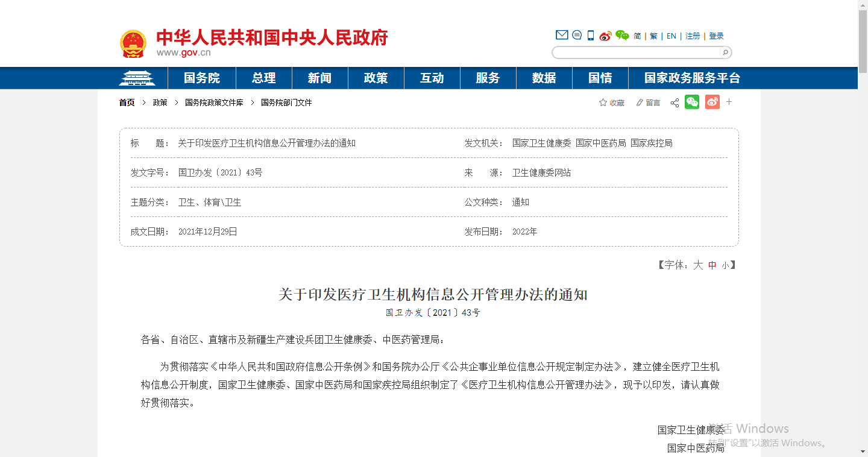The height and width of the screenshot is (457, 868).
Task: Click the 收藏 favorite star button
Action: pyautogui.click(x=612, y=103)
